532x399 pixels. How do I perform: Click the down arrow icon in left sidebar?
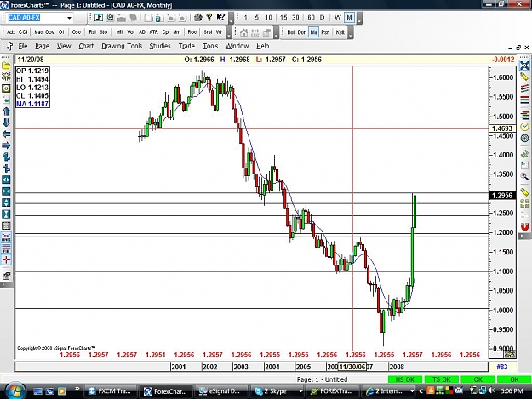[x=6, y=123]
